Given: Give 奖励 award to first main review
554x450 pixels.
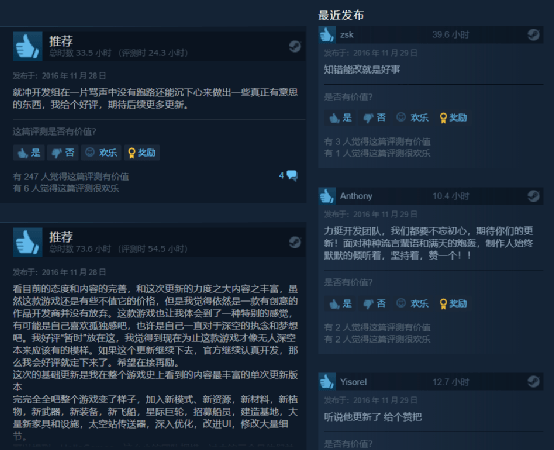Looking at the screenshot, I should 142,153.
